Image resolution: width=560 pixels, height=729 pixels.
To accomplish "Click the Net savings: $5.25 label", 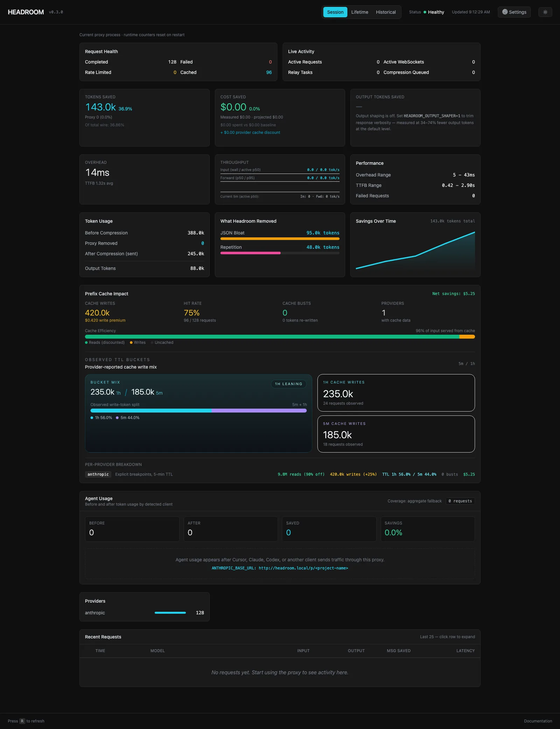I will tap(454, 294).
